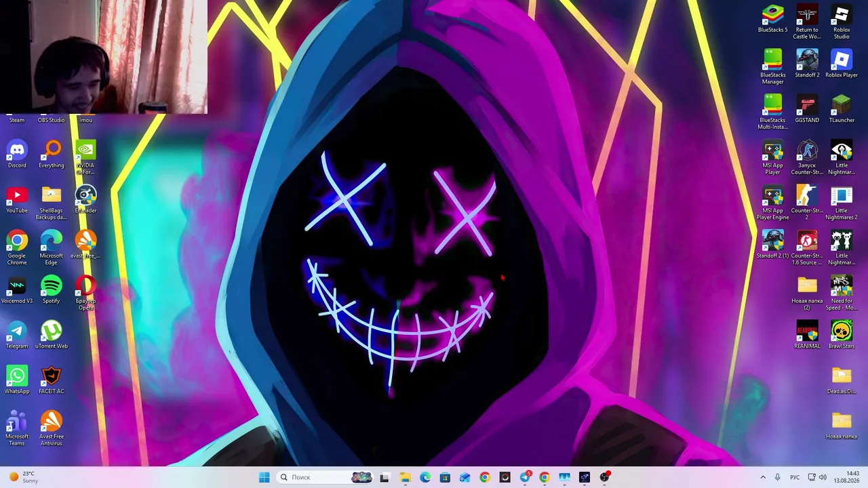Select the Microsoft Teams desktop icon

click(17, 429)
